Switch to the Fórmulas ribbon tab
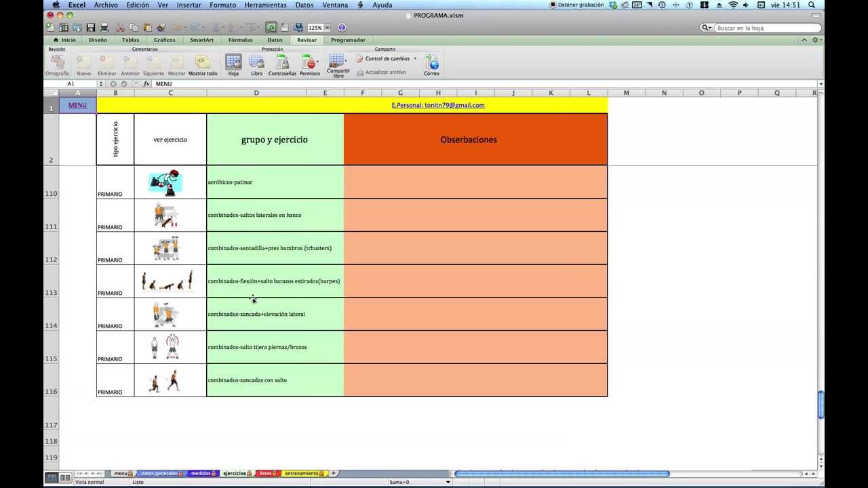Image resolution: width=868 pixels, height=488 pixels. (240, 40)
